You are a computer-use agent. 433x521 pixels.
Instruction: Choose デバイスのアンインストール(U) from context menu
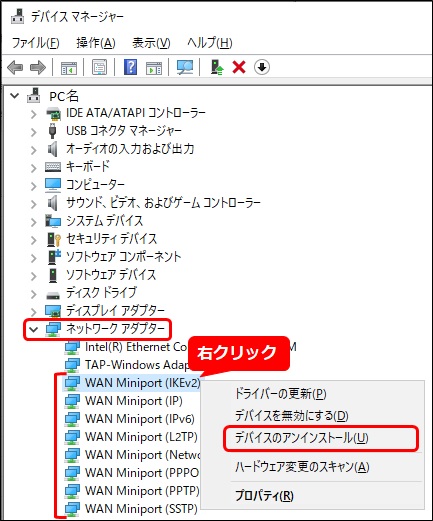point(301,438)
